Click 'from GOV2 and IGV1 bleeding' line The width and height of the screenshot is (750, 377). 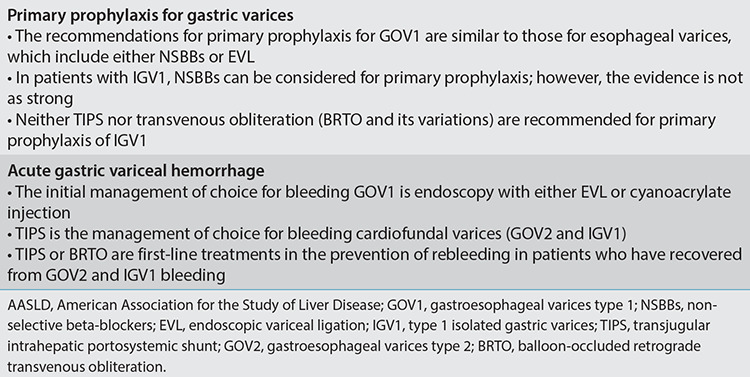click(116, 275)
